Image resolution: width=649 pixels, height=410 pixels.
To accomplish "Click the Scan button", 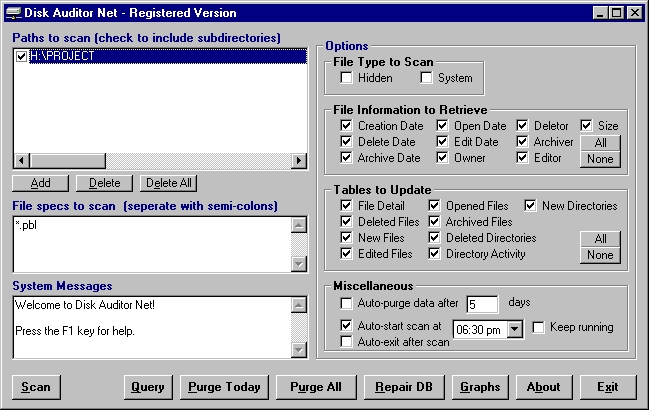I will click(36, 387).
